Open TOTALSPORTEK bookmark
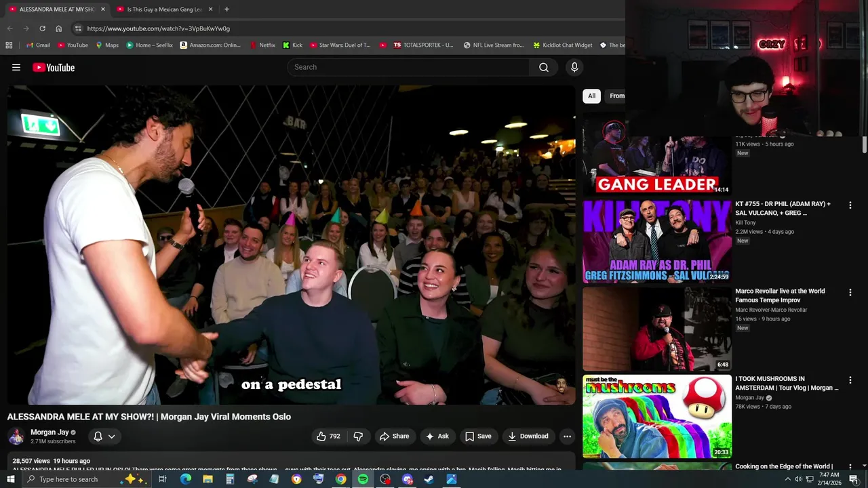Image resolution: width=868 pixels, height=488 pixels. coord(423,45)
